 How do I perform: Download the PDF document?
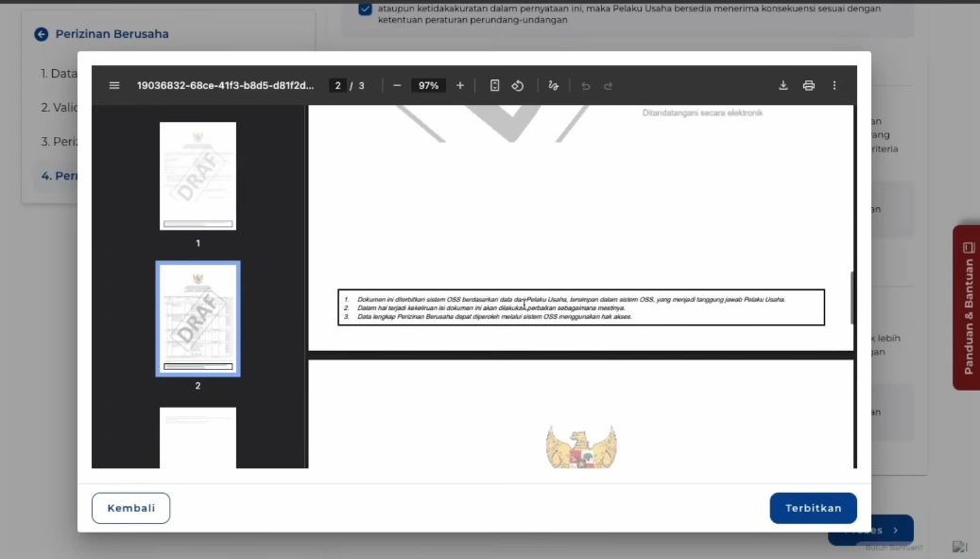pos(782,85)
